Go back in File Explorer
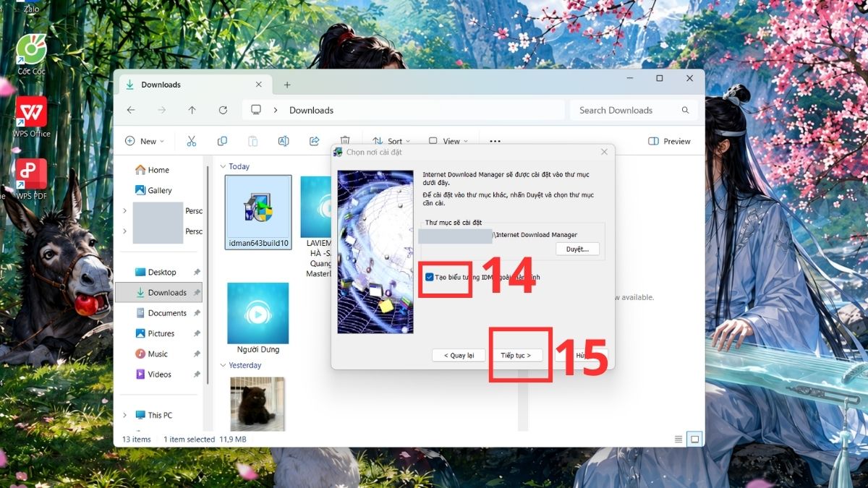 coord(131,110)
